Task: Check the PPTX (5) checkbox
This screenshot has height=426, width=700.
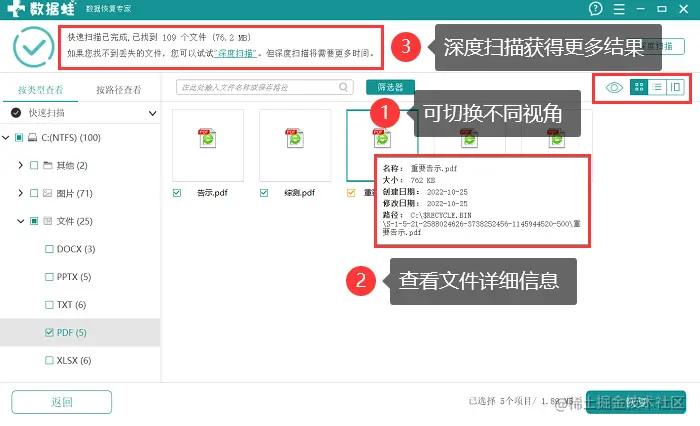Action: click(x=49, y=277)
